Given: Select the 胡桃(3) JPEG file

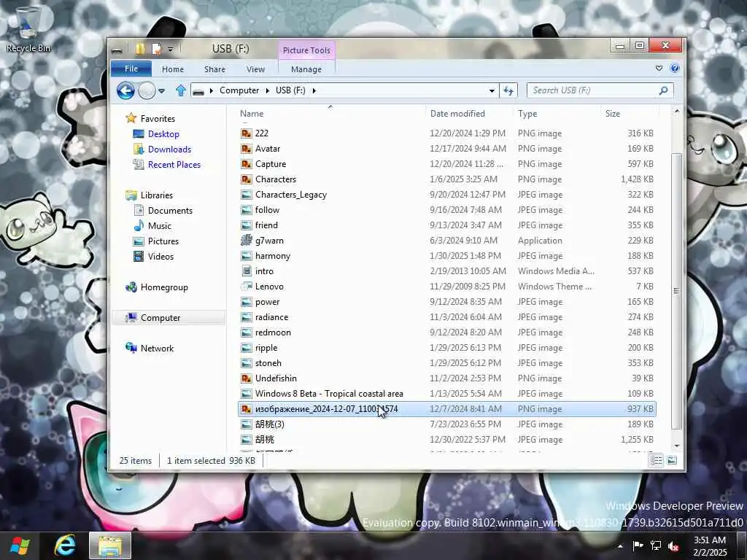Looking at the screenshot, I should [x=447, y=424].
